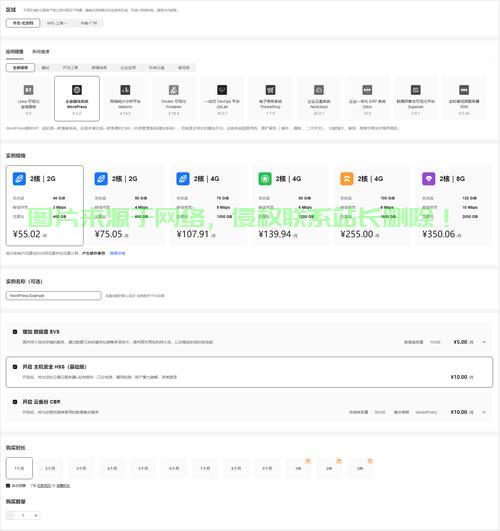The image size is (500, 531).
Task: Switch to the 系统镜像 tab
Action: pos(41,52)
